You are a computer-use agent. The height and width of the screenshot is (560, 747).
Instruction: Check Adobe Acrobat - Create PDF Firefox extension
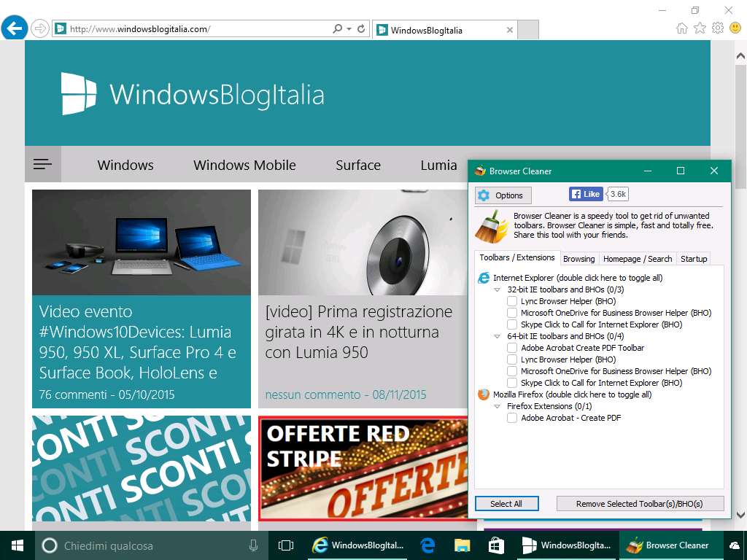pos(512,418)
